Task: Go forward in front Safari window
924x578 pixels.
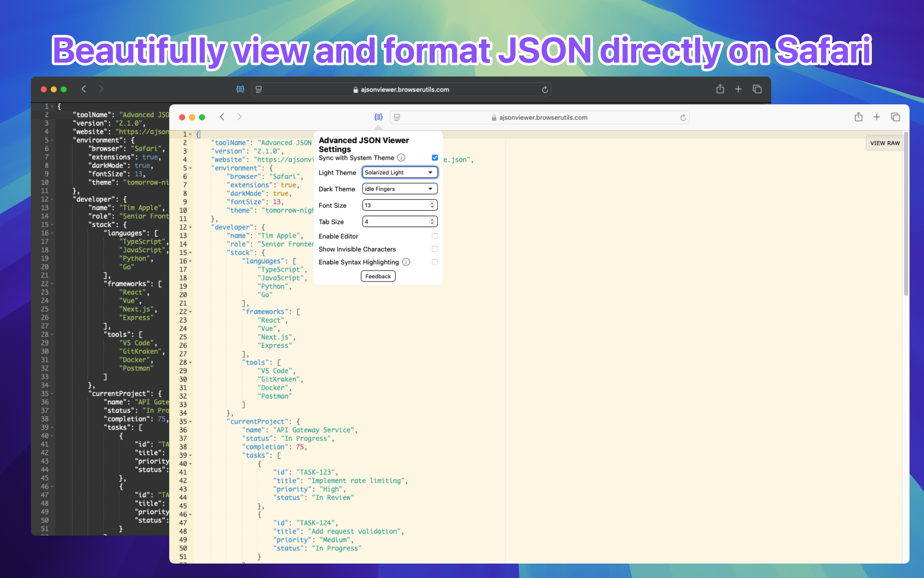Action: [239, 117]
